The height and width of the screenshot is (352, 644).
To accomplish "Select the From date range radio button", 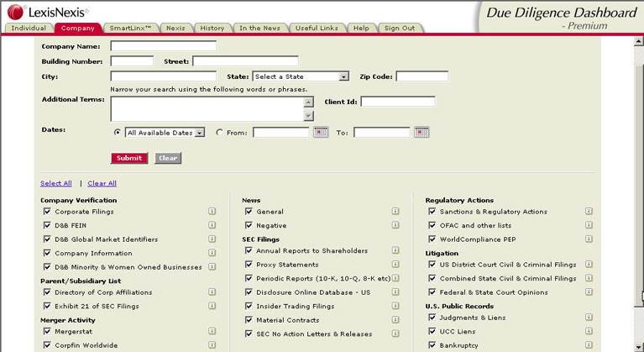I will pos(220,132).
